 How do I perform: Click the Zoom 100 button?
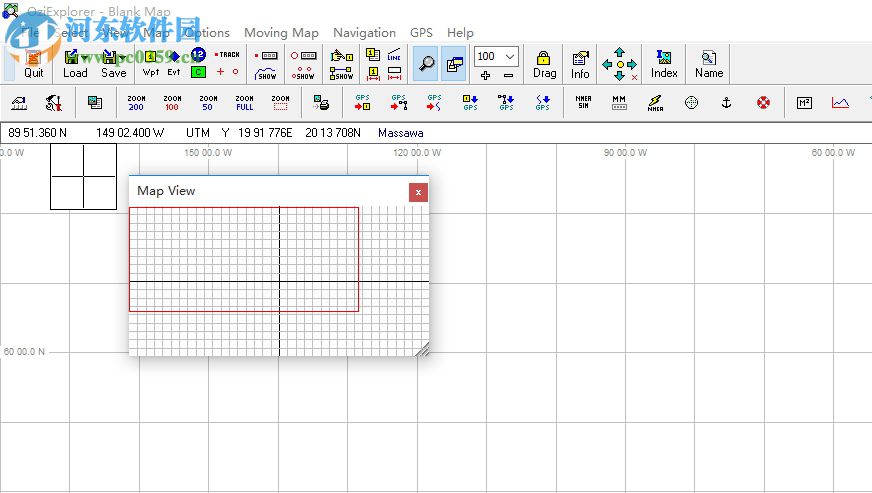[x=172, y=103]
